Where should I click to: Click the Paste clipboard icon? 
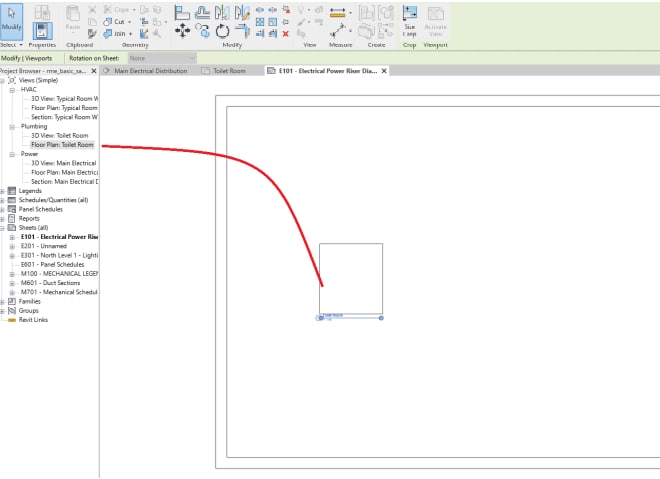coord(73,20)
